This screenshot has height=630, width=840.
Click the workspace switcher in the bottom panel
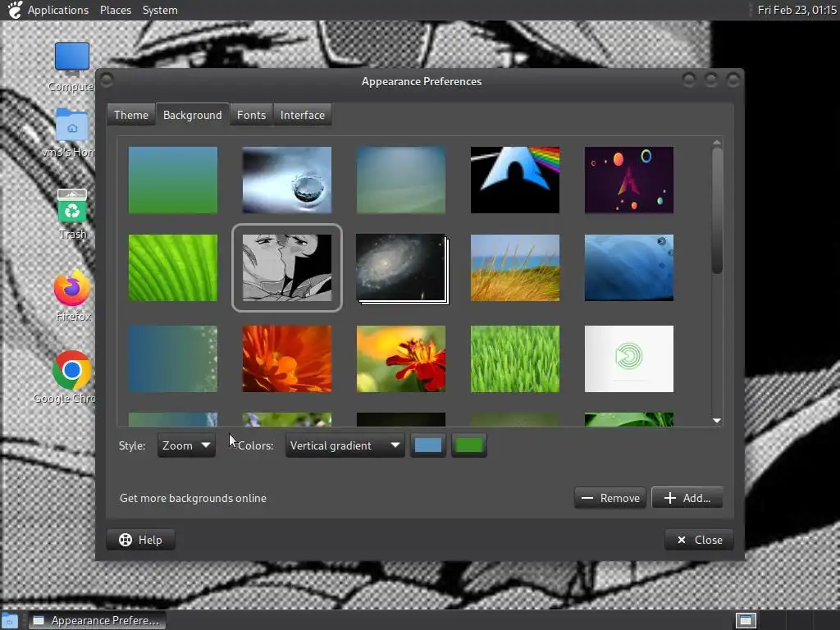746,620
